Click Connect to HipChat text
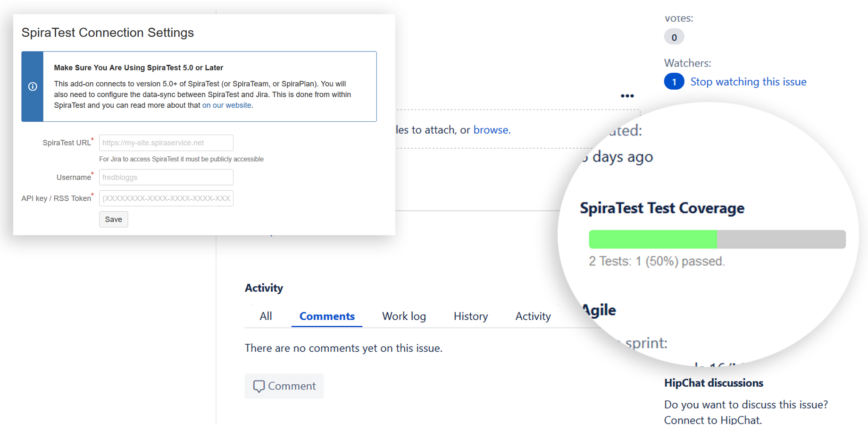 point(712,420)
